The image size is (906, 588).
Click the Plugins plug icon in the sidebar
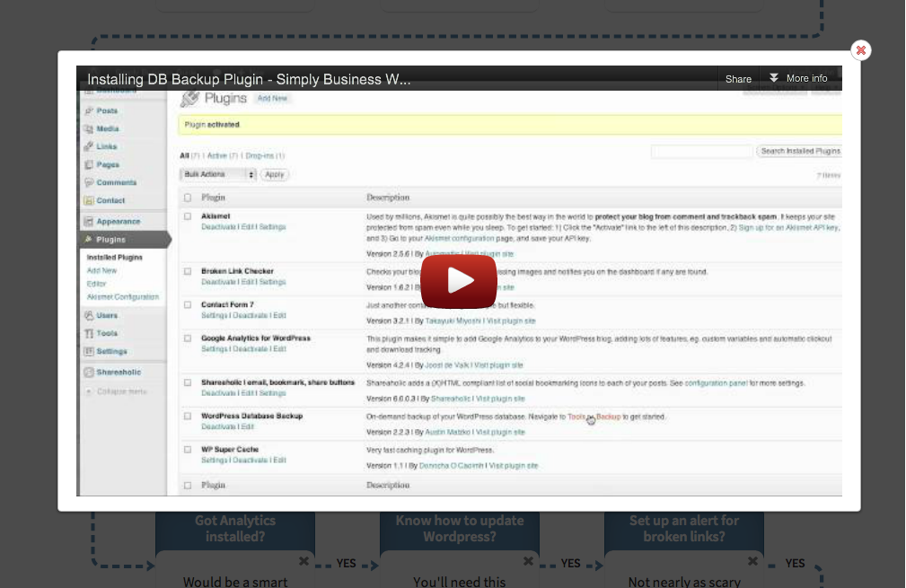point(88,239)
